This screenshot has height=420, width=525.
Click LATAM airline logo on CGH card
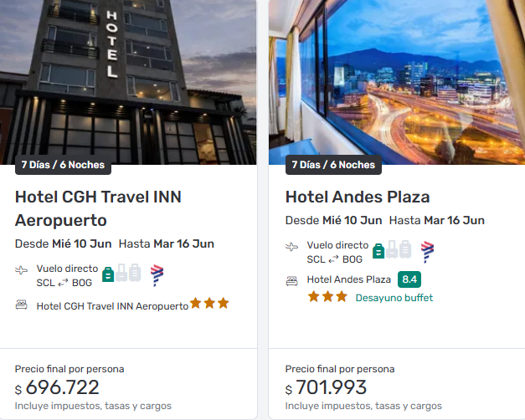157,274
